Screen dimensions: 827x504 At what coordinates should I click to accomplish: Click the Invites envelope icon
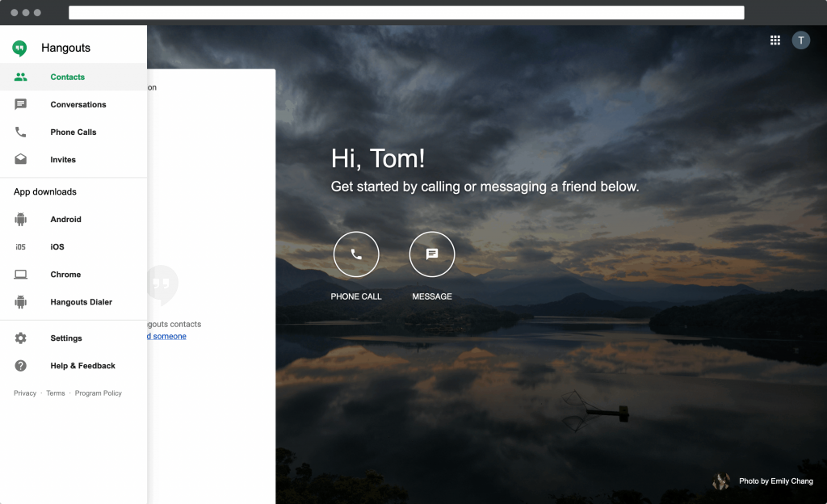(20, 159)
